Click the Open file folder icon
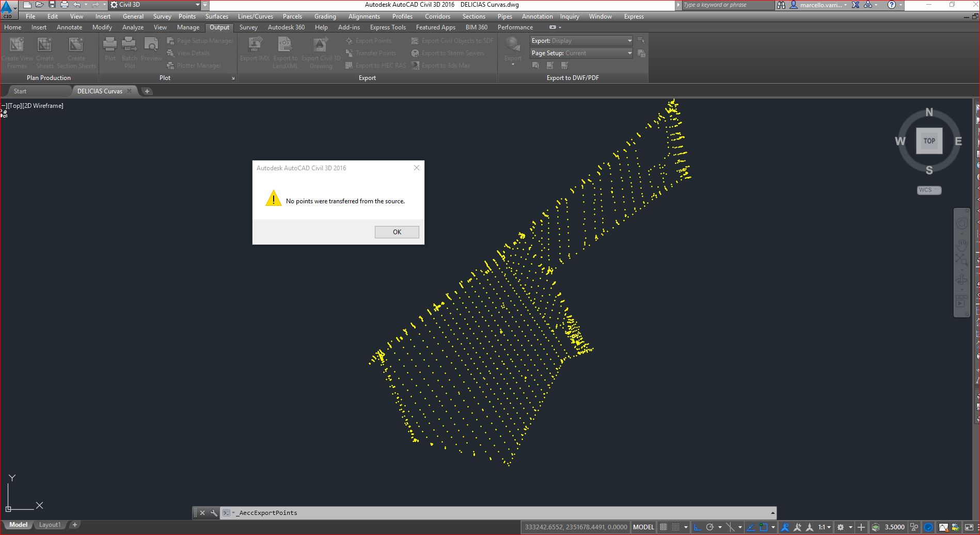980x535 pixels. (x=40, y=5)
